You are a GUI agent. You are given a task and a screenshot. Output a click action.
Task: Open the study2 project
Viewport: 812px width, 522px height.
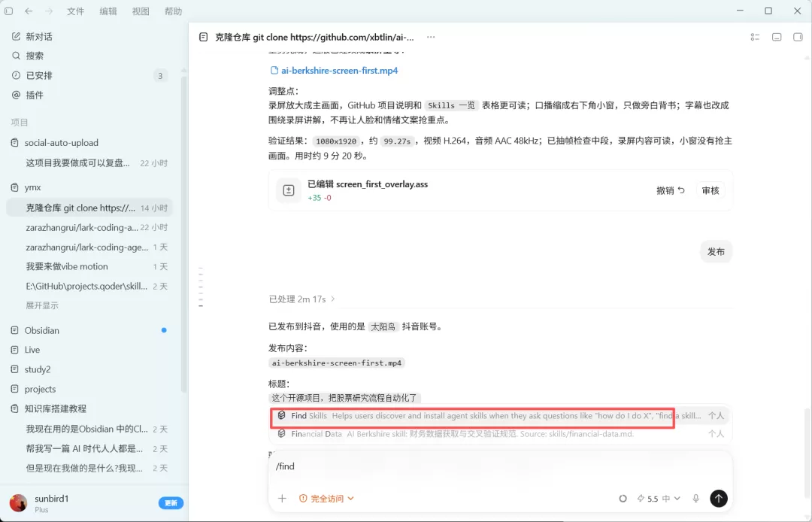pyautogui.click(x=38, y=369)
